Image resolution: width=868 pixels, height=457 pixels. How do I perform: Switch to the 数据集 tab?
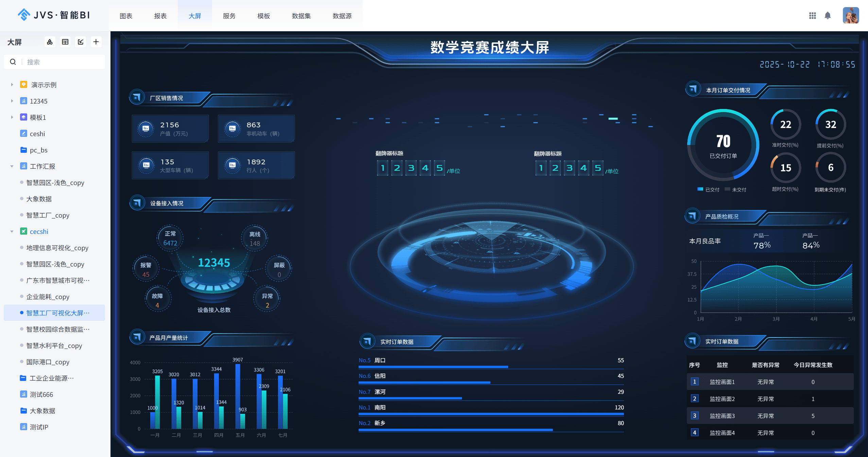(x=301, y=16)
